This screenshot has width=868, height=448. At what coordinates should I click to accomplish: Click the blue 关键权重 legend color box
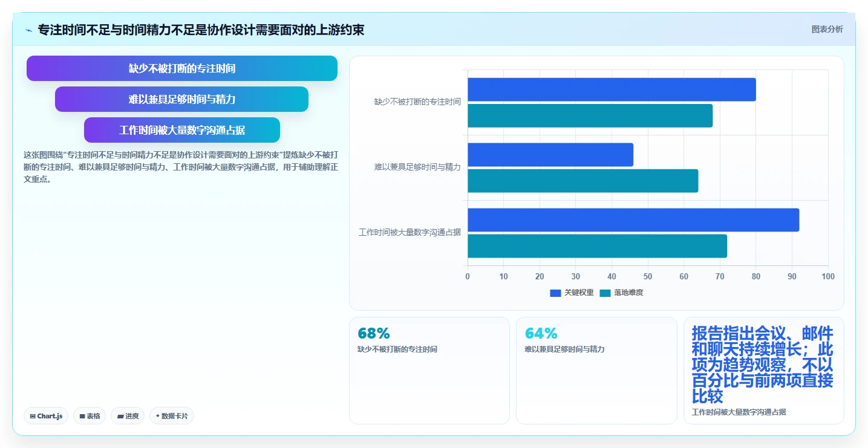click(555, 293)
